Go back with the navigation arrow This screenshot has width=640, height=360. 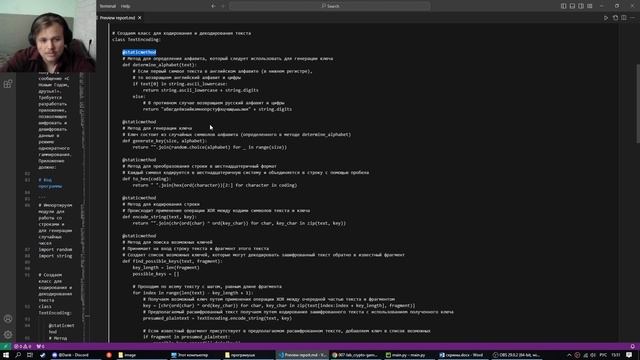(213, 6)
